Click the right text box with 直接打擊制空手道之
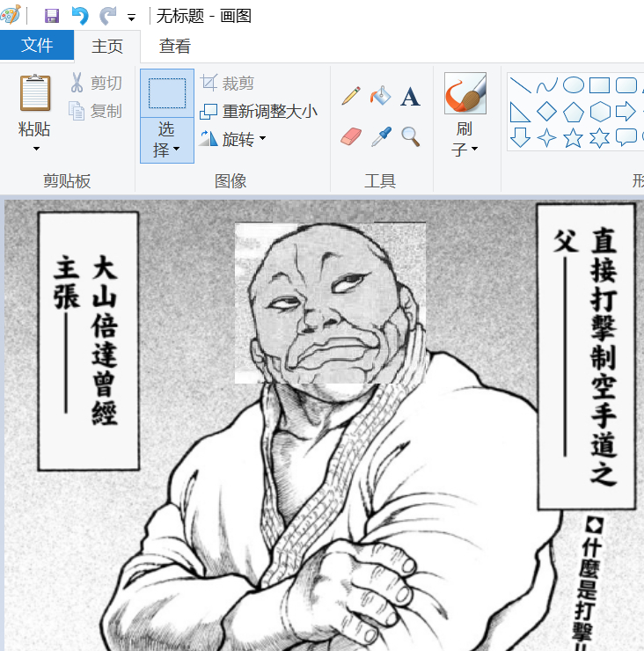Image resolution: width=644 pixels, height=651 pixels. (x=587, y=356)
